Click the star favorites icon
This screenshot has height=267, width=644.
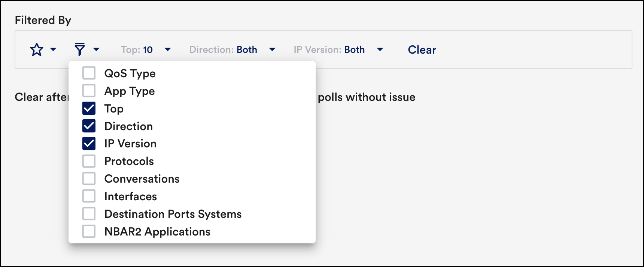(x=37, y=49)
